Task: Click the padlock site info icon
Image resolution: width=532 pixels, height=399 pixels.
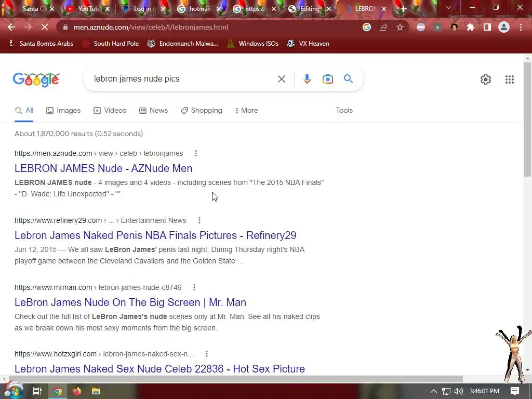Action: click(65, 27)
